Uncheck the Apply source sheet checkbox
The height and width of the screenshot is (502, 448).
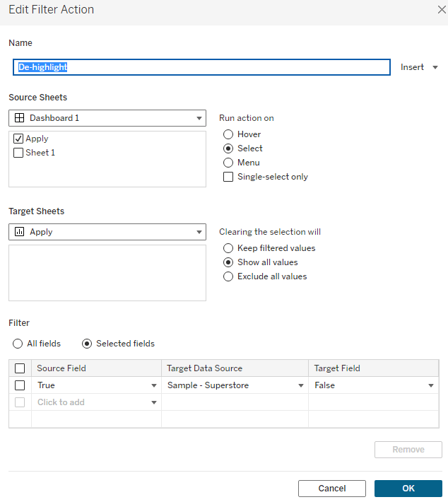[x=19, y=139]
